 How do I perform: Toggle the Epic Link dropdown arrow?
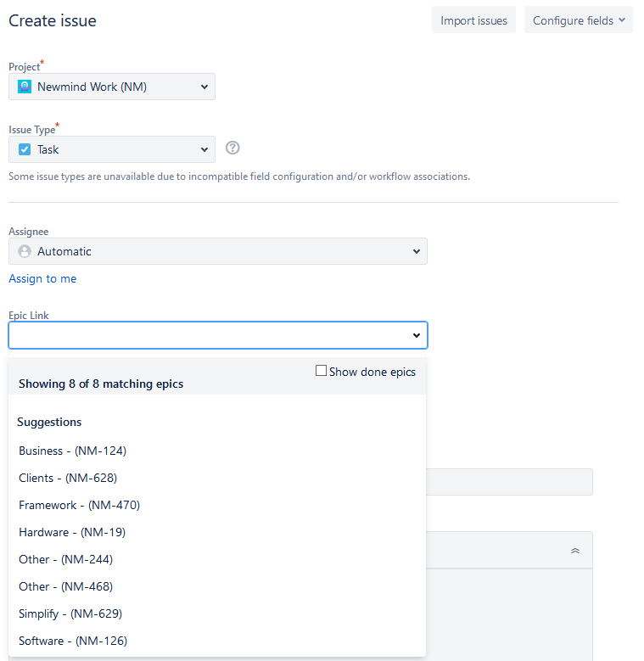pyautogui.click(x=417, y=335)
